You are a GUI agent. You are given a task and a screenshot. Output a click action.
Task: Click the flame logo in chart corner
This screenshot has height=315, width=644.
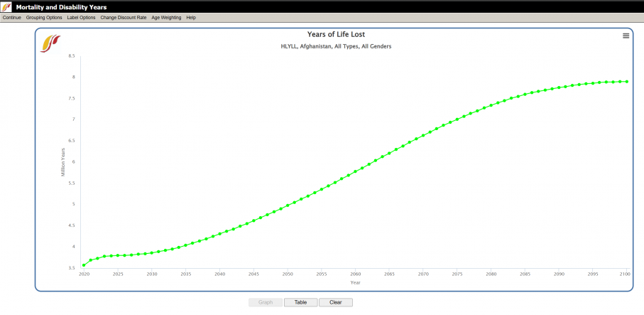click(x=50, y=43)
